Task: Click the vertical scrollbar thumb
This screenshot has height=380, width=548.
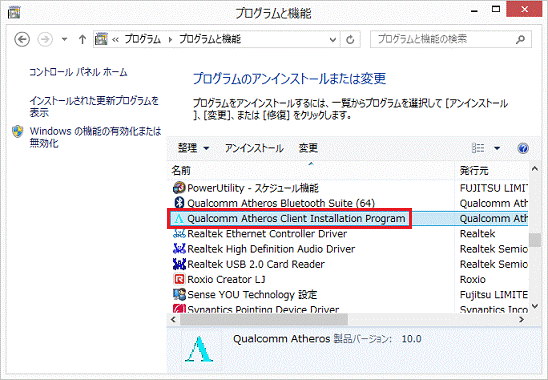Action: click(x=535, y=240)
